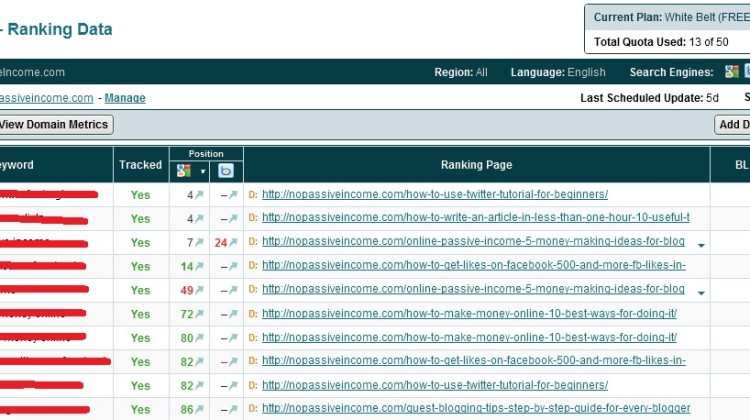The height and width of the screenshot is (420, 750).
Task: Click Google arrow icon beside position 72
Action: [199, 314]
